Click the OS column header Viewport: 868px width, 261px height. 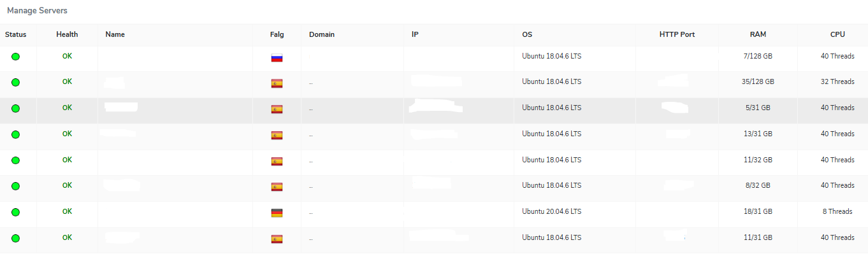[527, 34]
